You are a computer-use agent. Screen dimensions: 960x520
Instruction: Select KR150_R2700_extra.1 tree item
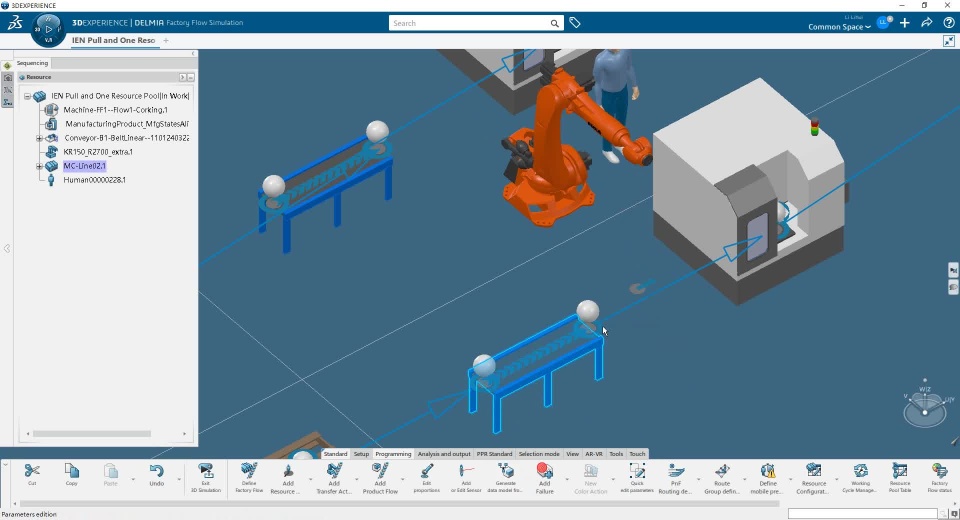pos(98,152)
